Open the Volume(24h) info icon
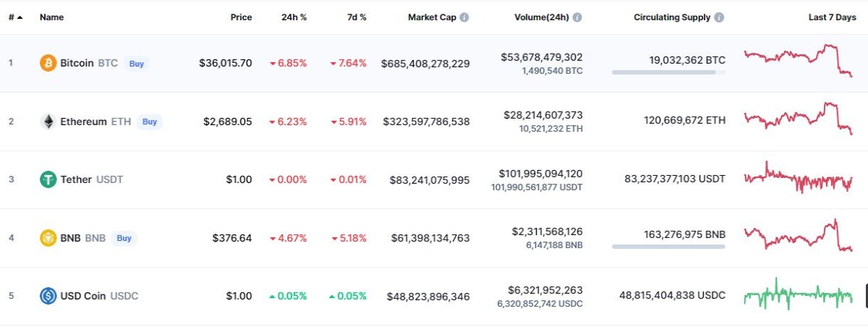 coord(577,17)
